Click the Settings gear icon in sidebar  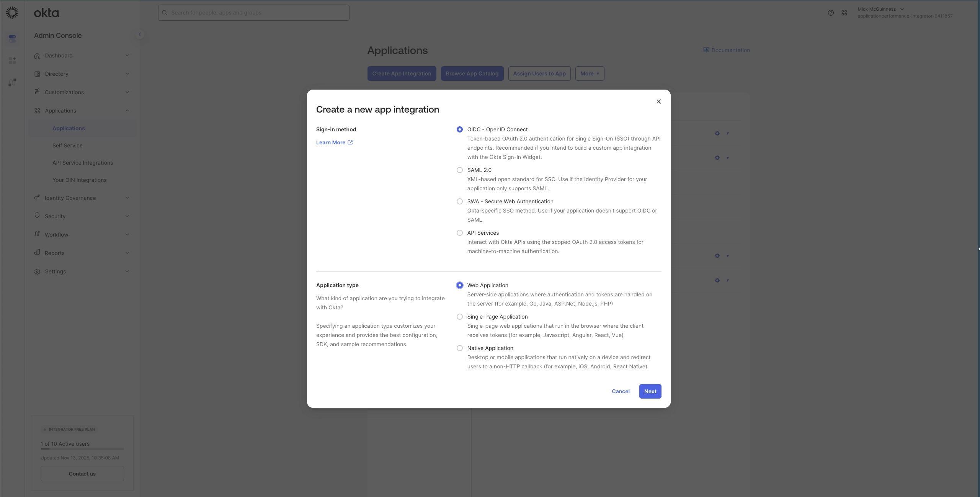point(37,271)
